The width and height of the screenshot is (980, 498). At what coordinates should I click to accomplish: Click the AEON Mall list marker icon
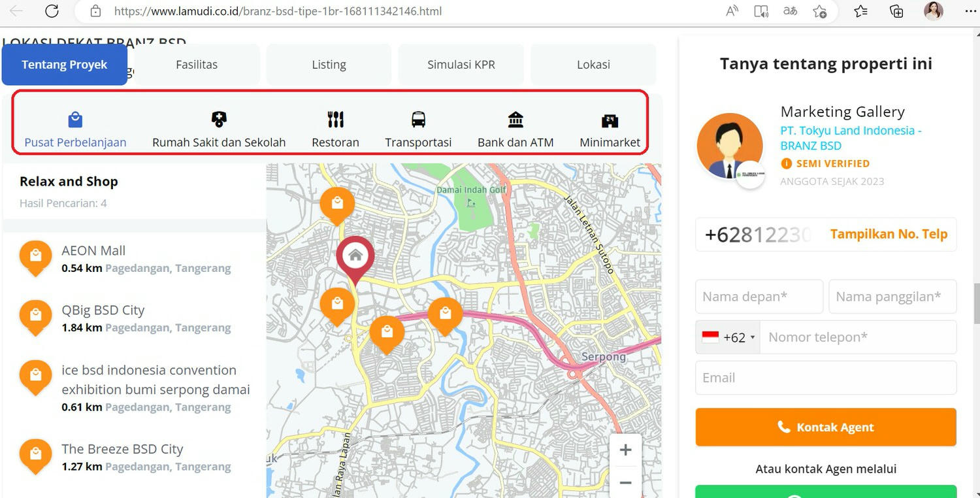36,258
